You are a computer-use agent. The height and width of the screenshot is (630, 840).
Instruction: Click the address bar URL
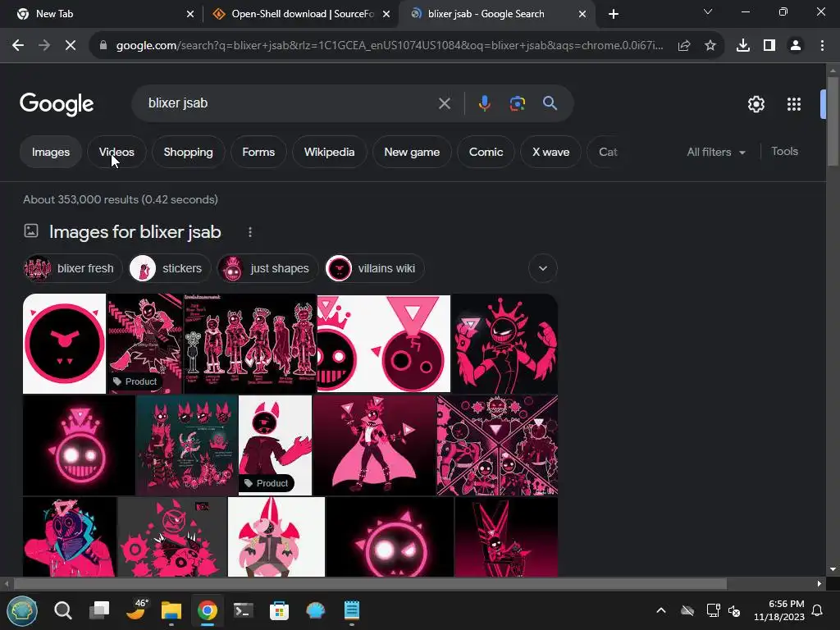click(x=390, y=46)
